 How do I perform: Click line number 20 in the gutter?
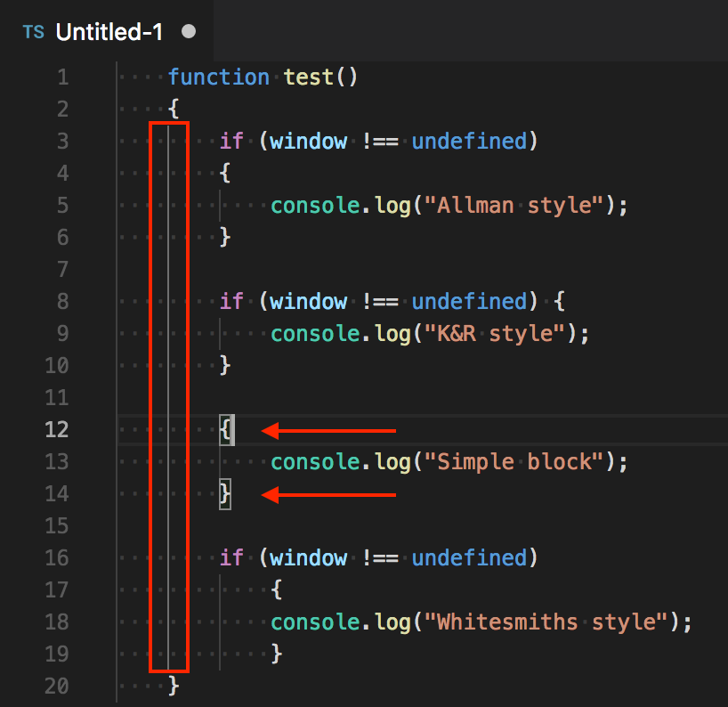[x=56, y=686]
